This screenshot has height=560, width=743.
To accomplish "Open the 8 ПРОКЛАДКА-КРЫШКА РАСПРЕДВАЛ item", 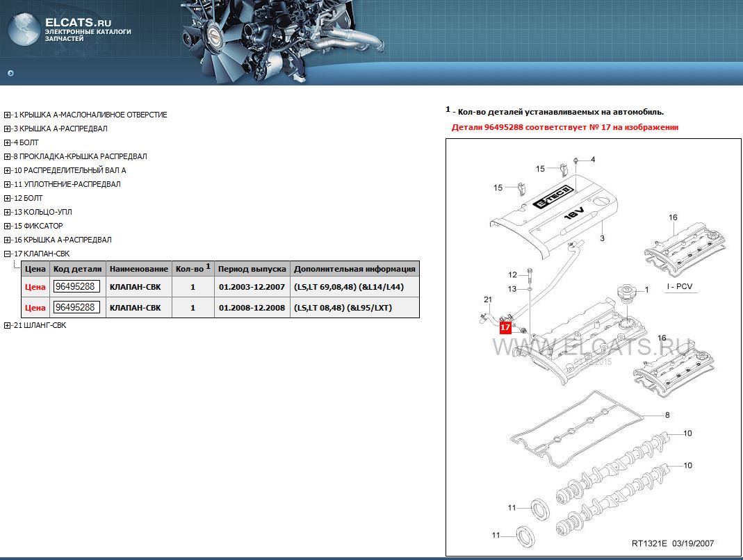I will click(83, 156).
